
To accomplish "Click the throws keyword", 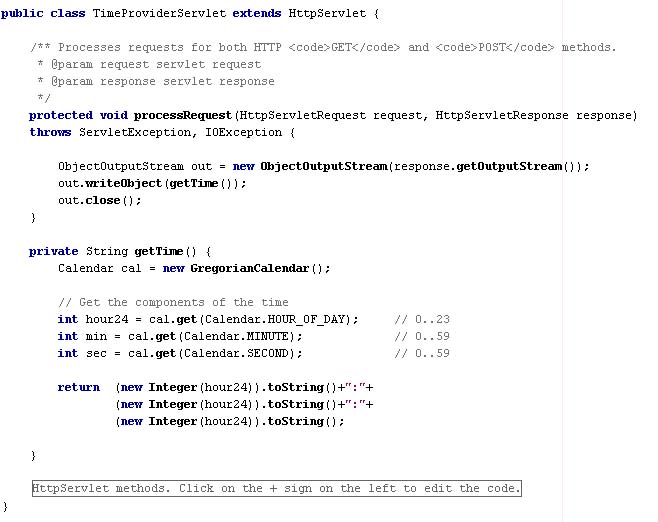I will click(50, 132).
